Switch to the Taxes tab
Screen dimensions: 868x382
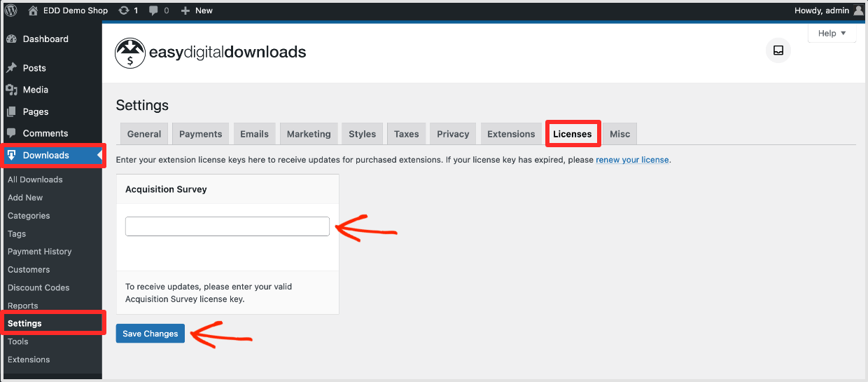pyautogui.click(x=407, y=134)
